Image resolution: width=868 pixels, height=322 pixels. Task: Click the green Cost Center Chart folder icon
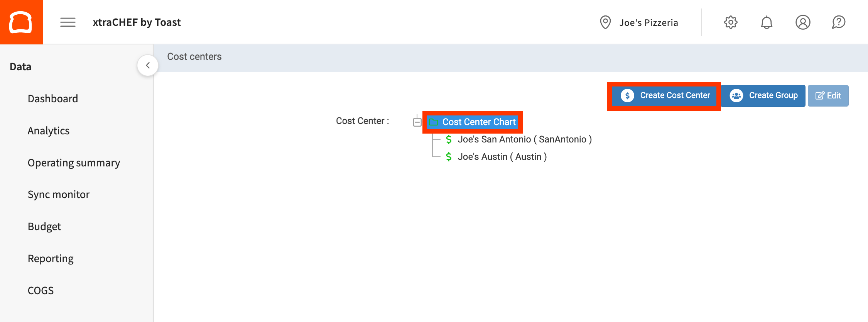point(434,122)
